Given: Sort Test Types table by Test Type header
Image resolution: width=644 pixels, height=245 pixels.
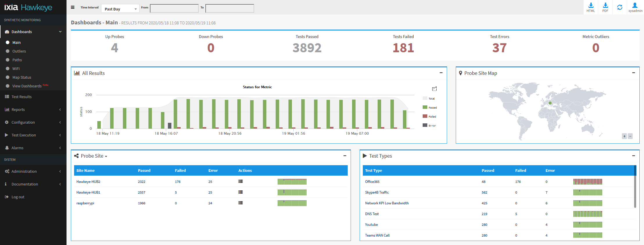Looking at the screenshot, I should tap(373, 170).
